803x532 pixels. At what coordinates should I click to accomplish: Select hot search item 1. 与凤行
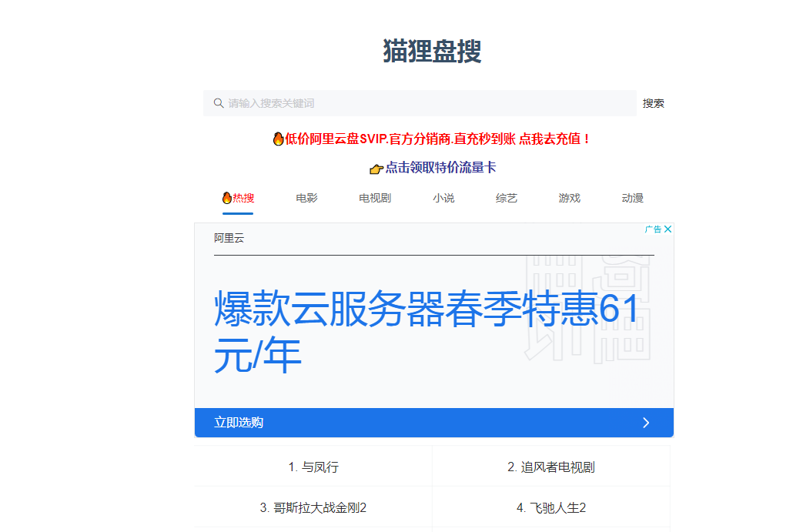click(313, 467)
